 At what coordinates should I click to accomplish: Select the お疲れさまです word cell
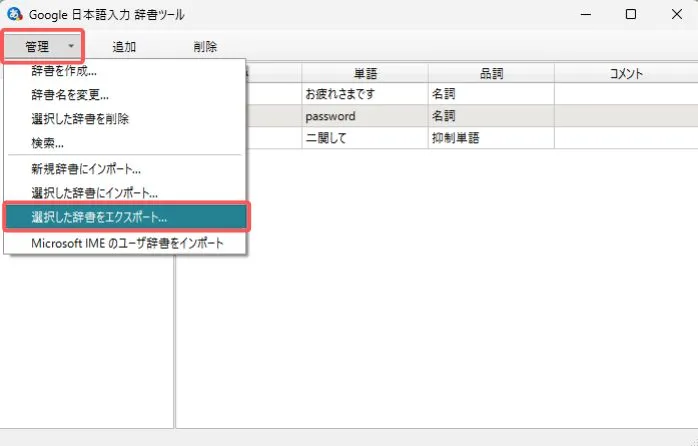[365, 94]
